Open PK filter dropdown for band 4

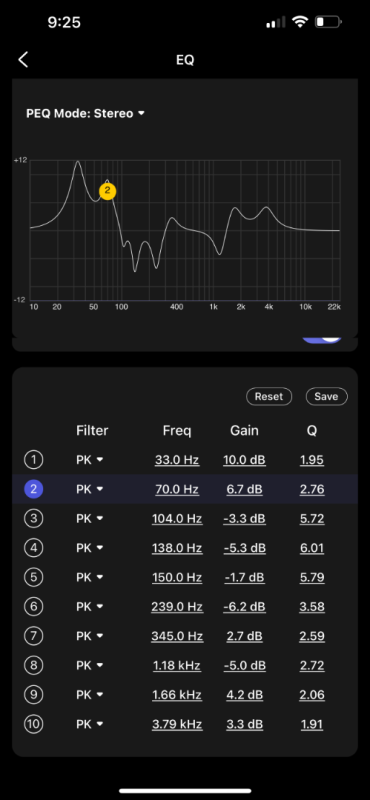pyautogui.click(x=90, y=548)
